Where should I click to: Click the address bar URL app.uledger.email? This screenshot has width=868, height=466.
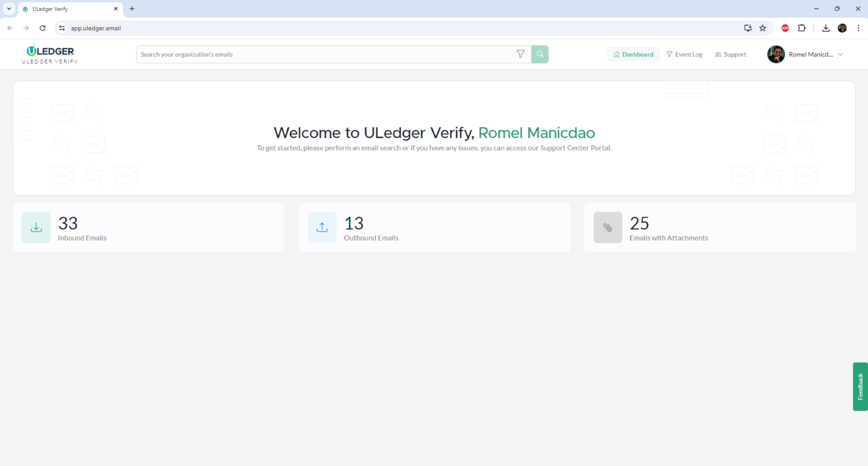click(96, 28)
